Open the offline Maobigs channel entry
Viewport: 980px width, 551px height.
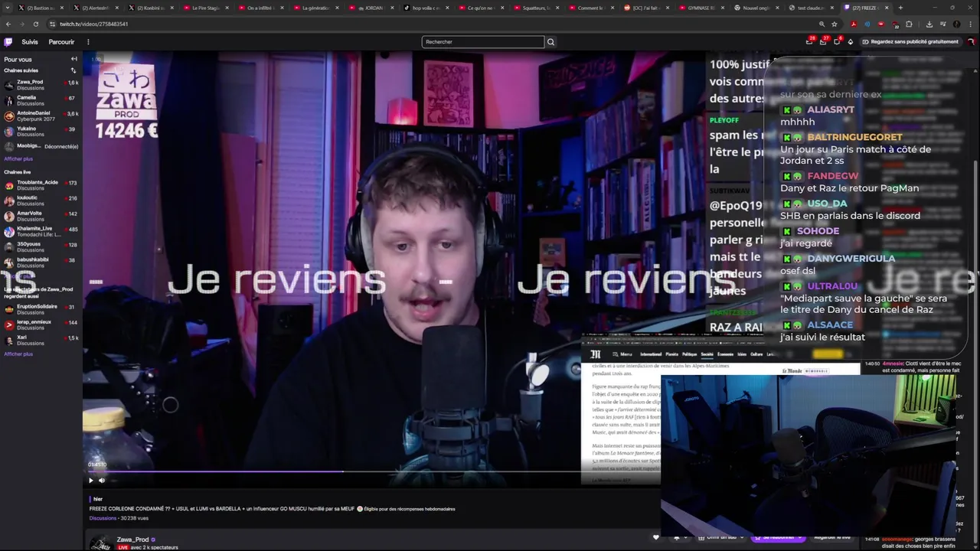(41, 146)
